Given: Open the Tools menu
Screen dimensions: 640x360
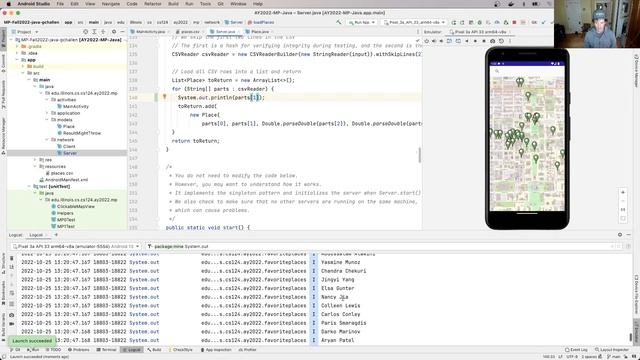Looking at the screenshot, I should click(x=205, y=4).
